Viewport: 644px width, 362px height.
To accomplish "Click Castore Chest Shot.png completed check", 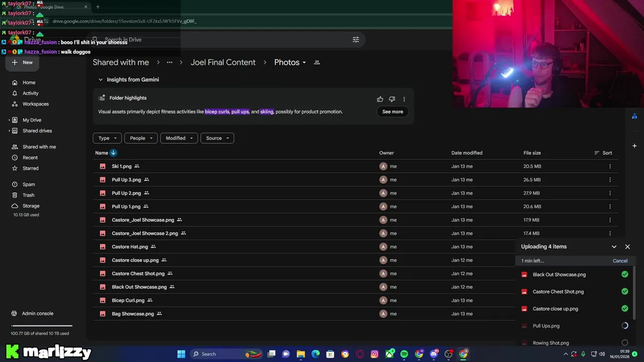I will (625, 292).
